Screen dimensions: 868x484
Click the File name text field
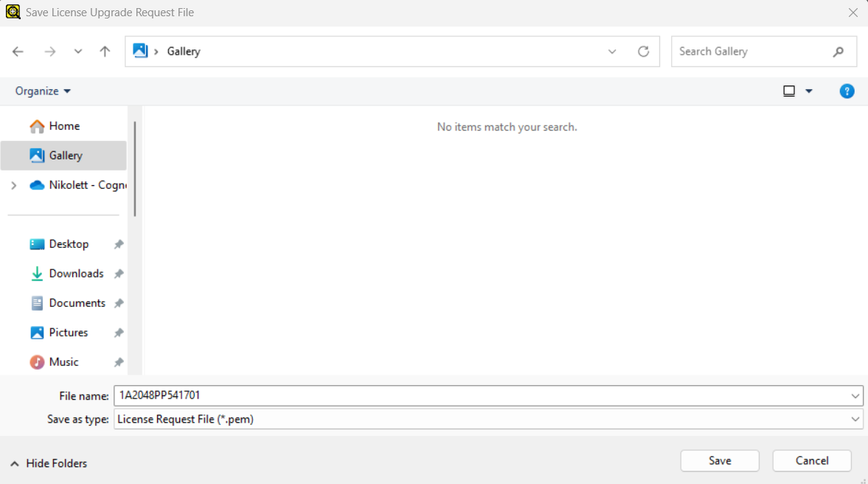tap(479, 396)
